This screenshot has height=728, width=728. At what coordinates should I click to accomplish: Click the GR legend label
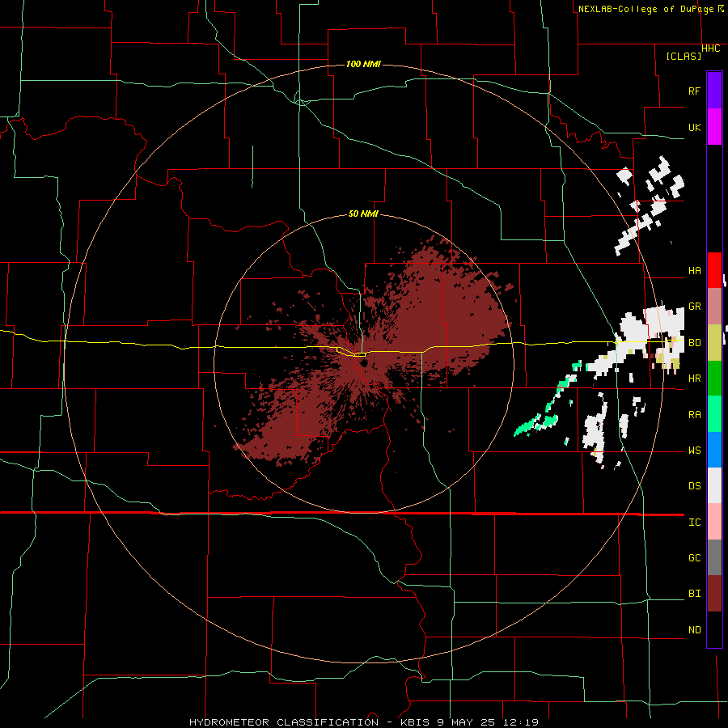coord(694,307)
